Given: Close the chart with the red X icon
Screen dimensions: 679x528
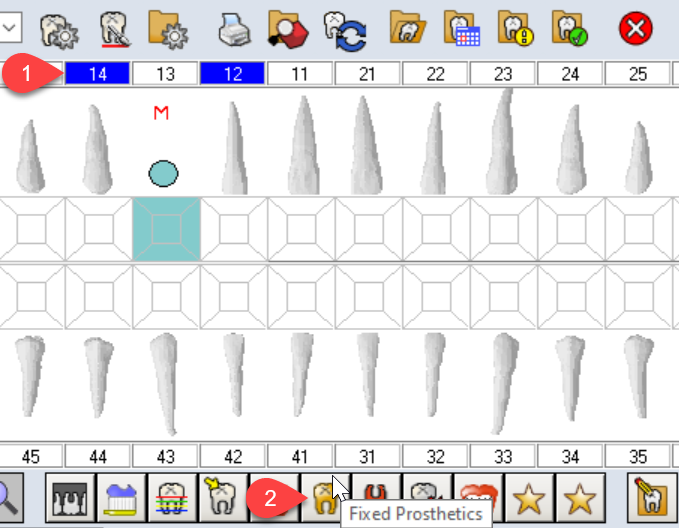Looking at the screenshot, I should click(x=635, y=29).
